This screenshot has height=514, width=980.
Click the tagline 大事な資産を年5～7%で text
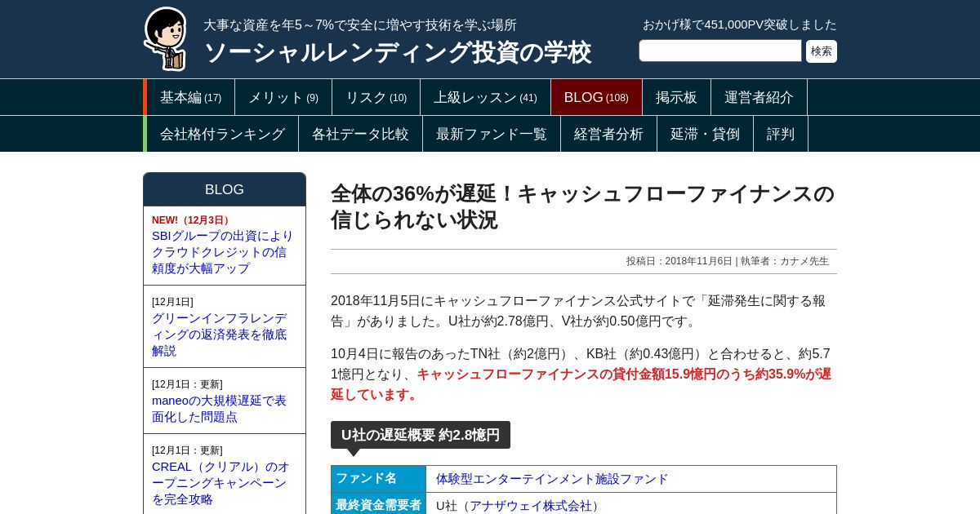click(x=360, y=25)
